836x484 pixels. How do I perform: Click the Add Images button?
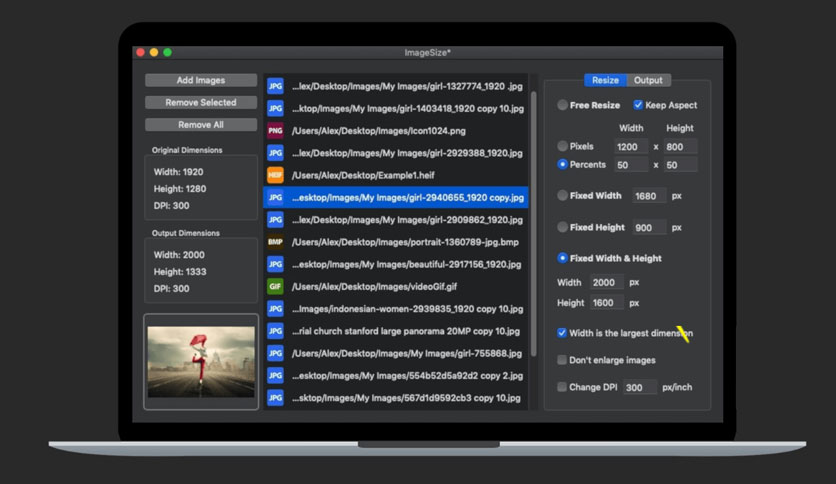[x=201, y=80]
